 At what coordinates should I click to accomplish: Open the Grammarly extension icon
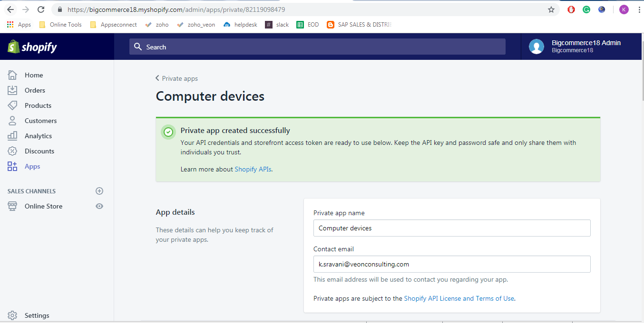586,9
